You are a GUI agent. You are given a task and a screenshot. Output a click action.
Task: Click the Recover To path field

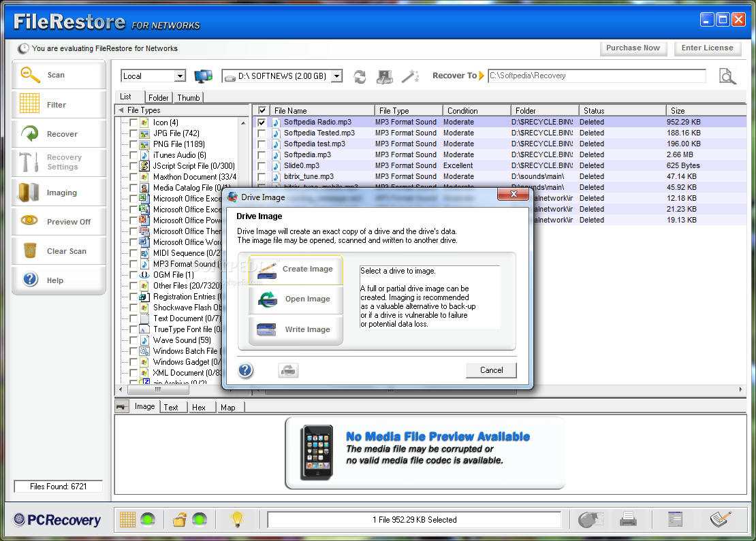point(597,76)
